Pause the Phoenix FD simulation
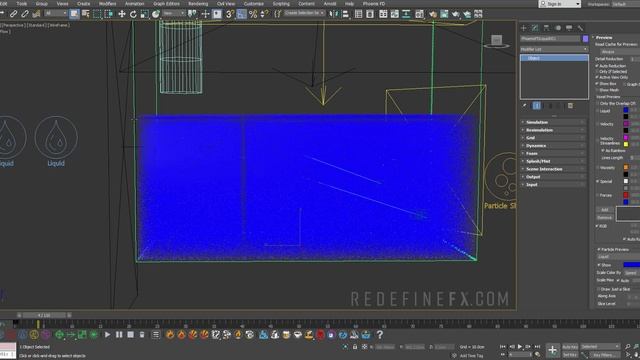The width and height of the screenshot is (640, 360). click(119, 335)
